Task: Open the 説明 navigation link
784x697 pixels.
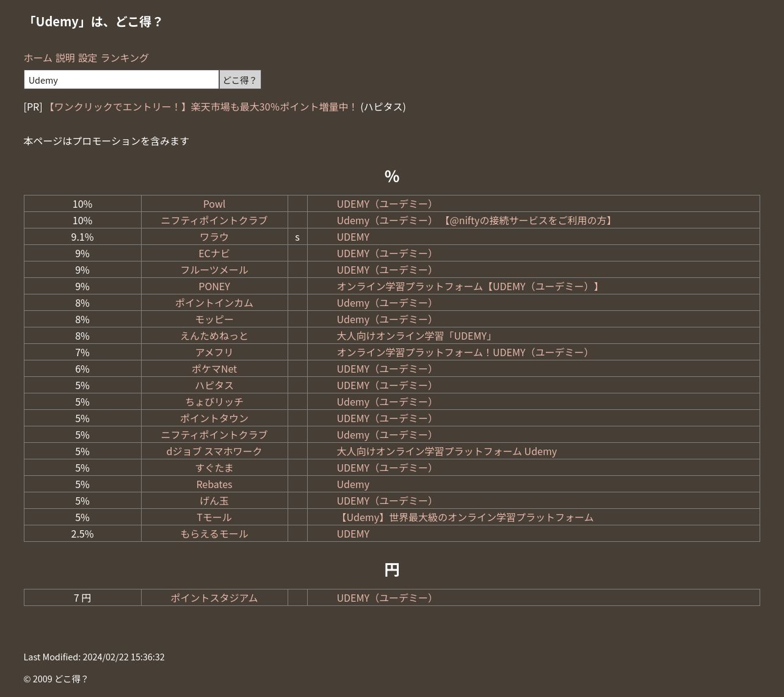Action: pyautogui.click(x=65, y=57)
